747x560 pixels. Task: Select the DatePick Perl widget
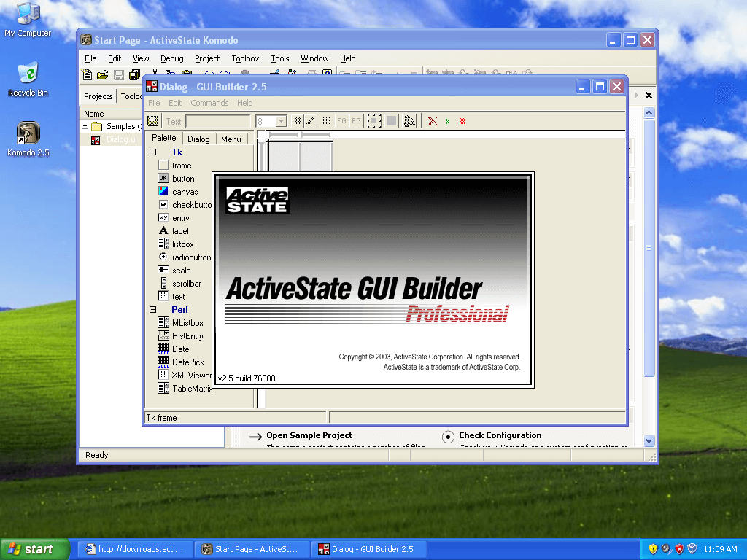point(181,362)
